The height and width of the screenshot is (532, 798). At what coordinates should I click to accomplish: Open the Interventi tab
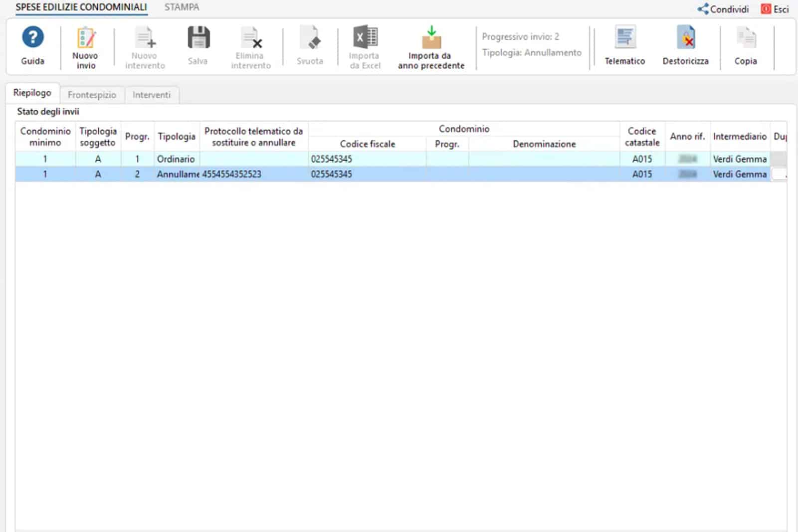pos(152,95)
